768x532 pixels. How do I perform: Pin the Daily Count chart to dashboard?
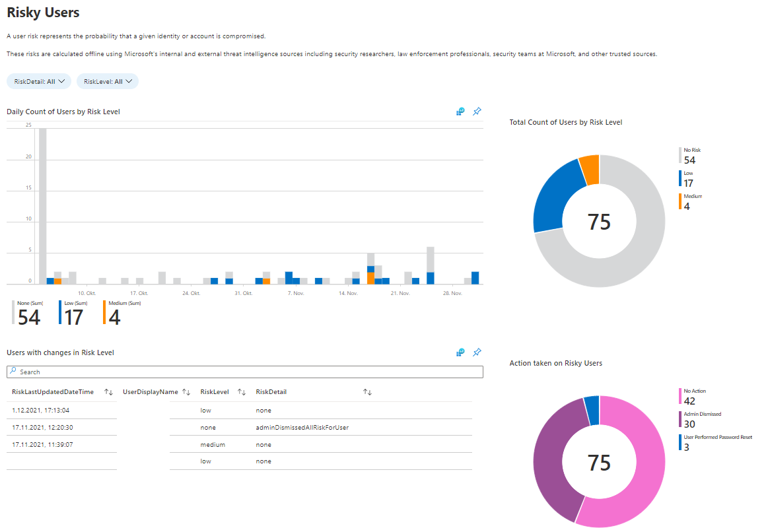point(477,112)
